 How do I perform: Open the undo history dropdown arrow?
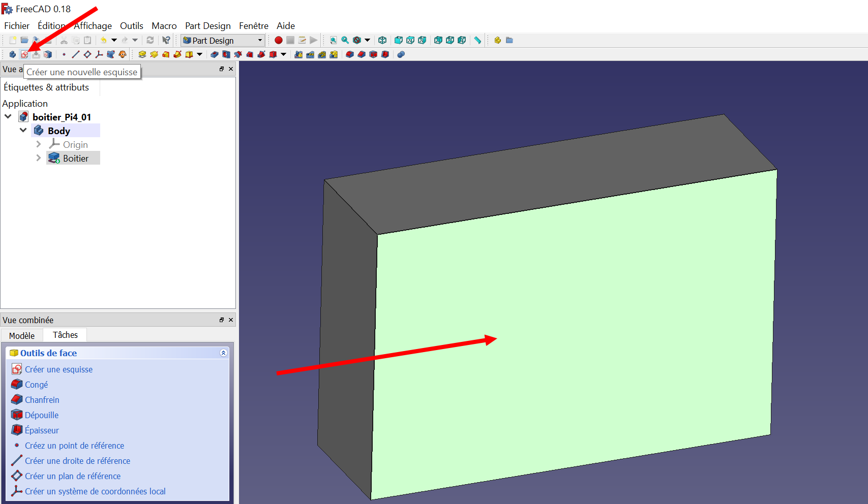114,40
